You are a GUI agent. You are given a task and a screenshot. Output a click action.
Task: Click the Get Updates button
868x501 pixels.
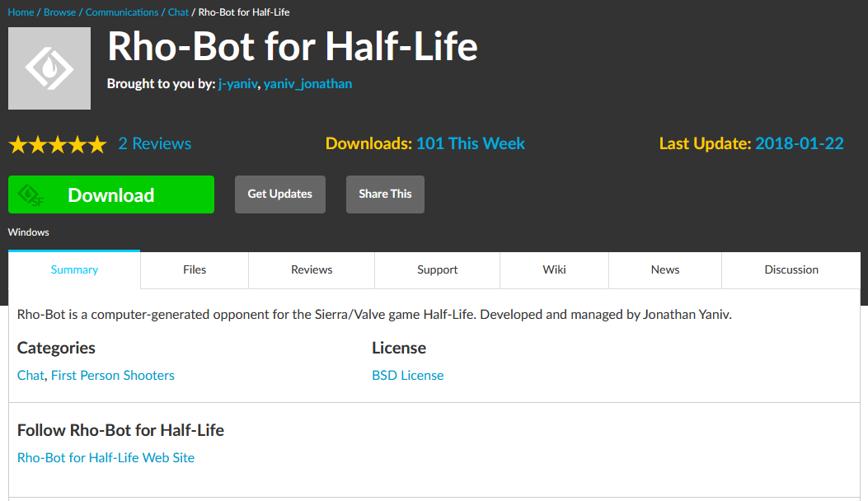pos(280,194)
